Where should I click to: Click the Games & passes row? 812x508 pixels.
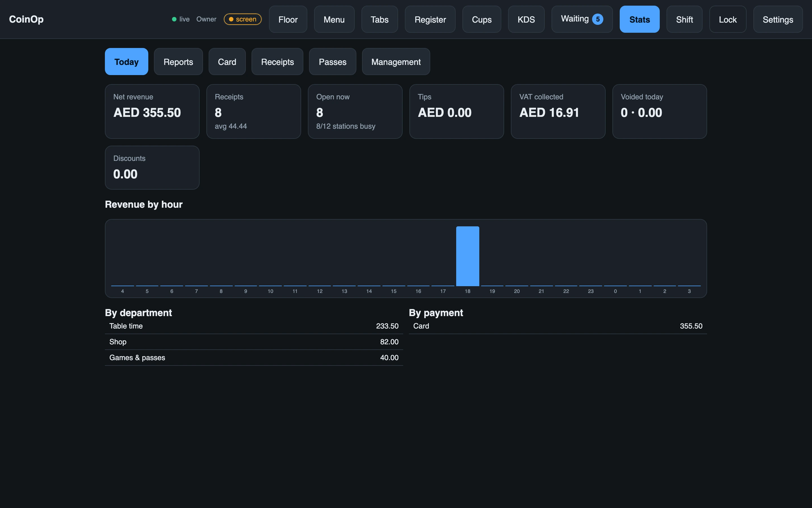(x=254, y=358)
